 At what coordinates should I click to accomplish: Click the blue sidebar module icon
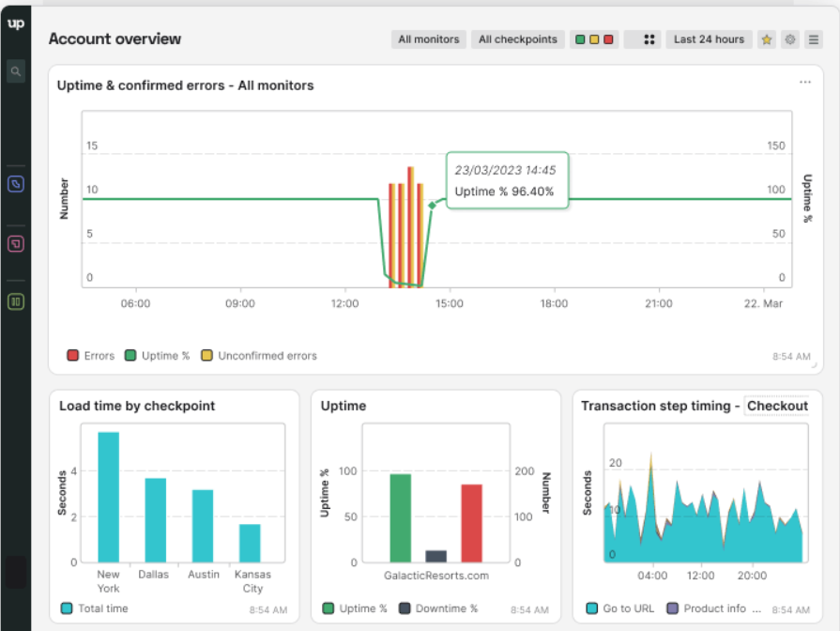click(x=15, y=184)
